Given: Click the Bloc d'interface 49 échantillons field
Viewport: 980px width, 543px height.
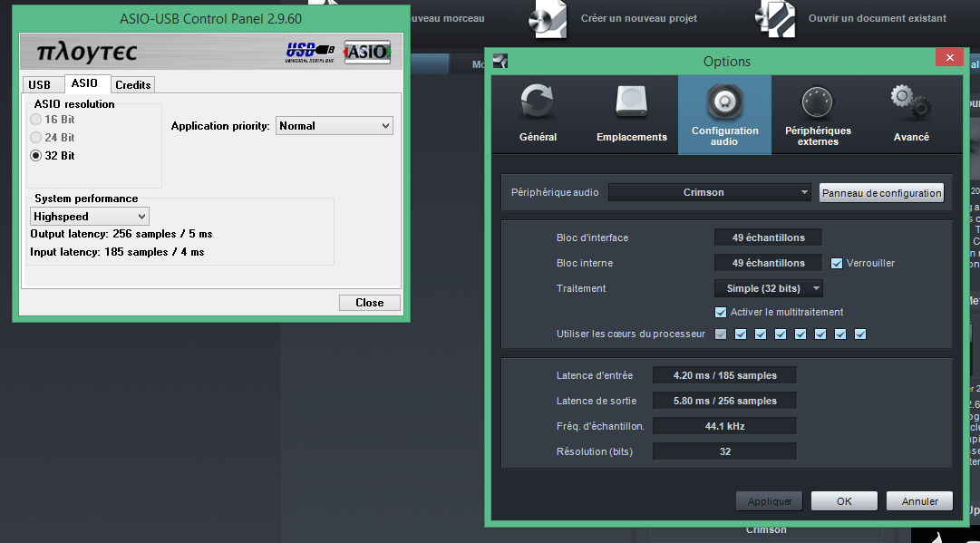Looking at the screenshot, I should coord(768,238).
